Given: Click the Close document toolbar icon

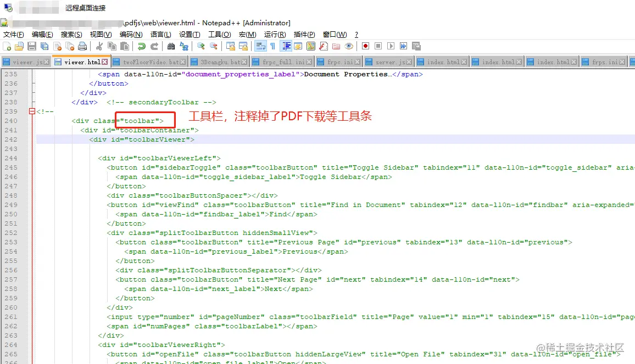Looking at the screenshot, I should click(x=57, y=46).
